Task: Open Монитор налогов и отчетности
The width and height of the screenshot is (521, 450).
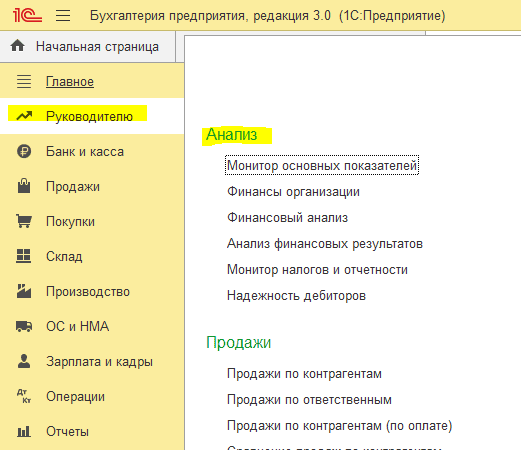Action: (317, 270)
